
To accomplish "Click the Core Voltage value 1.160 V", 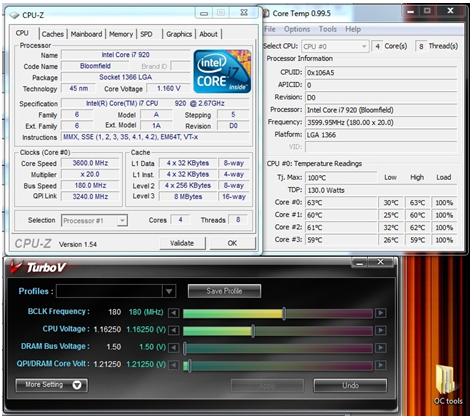I will pyautogui.click(x=169, y=88).
